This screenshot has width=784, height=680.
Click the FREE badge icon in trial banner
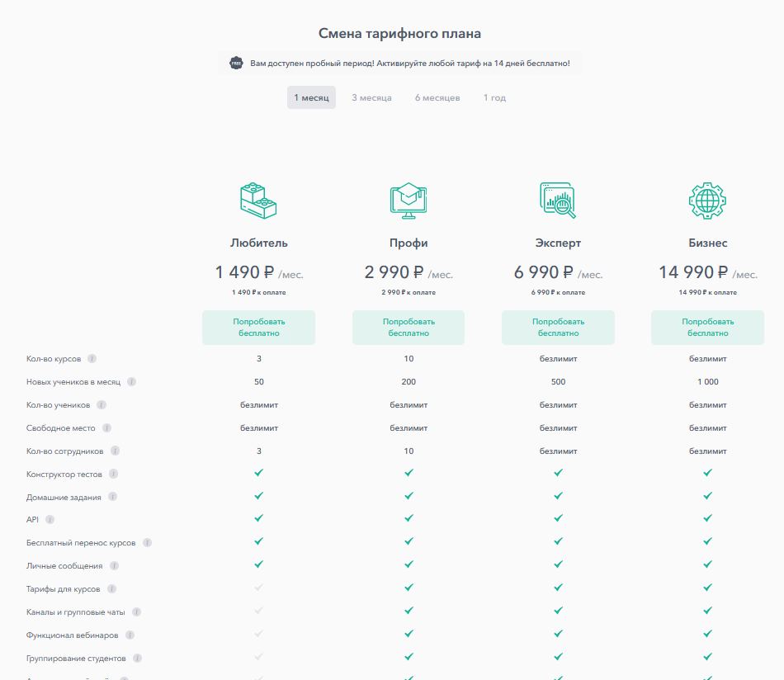[x=237, y=64]
